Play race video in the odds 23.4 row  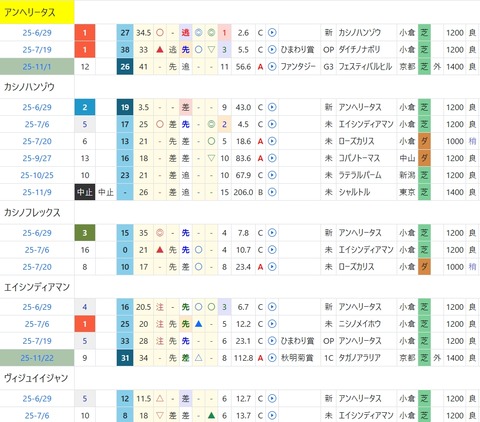point(272,267)
